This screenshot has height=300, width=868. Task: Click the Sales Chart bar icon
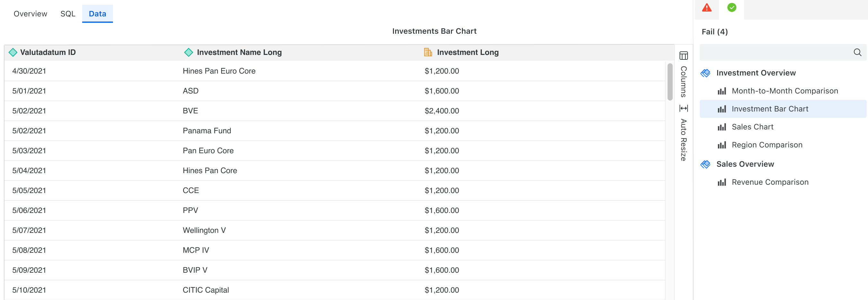point(721,127)
